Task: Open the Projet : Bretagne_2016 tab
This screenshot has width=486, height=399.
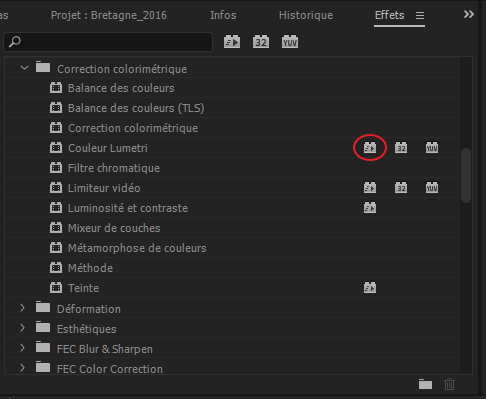Action: [x=109, y=15]
